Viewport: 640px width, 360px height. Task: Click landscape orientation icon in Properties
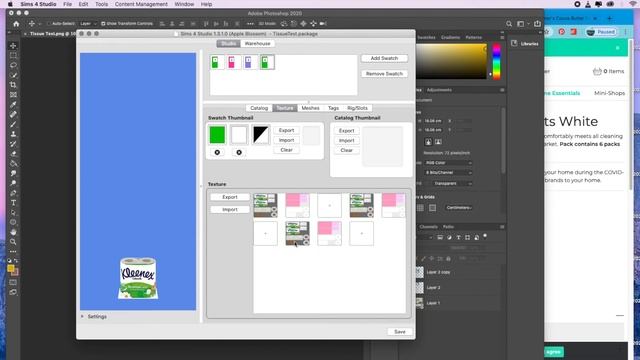tap(438, 142)
